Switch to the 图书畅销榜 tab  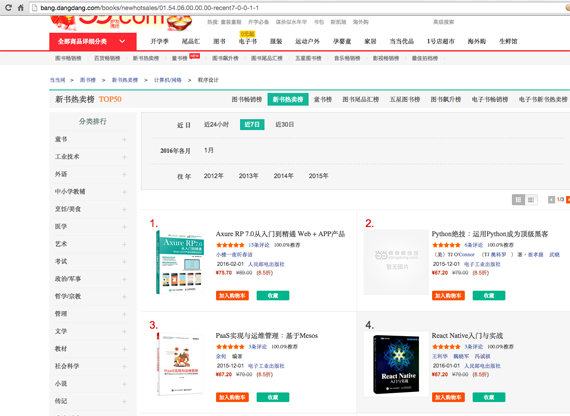coord(247,99)
